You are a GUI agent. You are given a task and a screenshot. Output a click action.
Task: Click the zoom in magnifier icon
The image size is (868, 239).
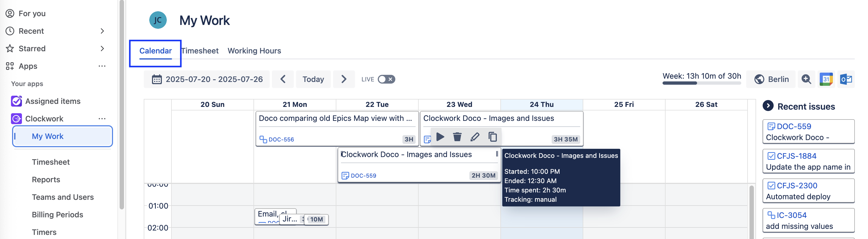pos(806,79)
